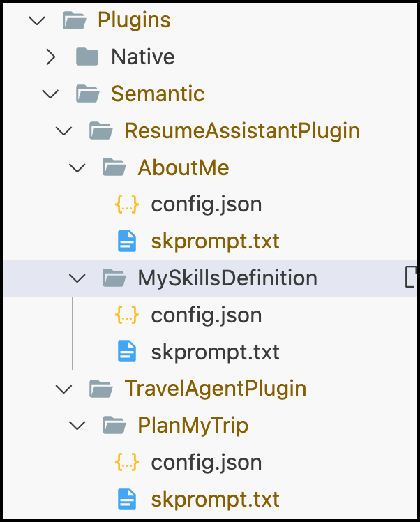Click the Plugins open folder icon

click(74, 20)
